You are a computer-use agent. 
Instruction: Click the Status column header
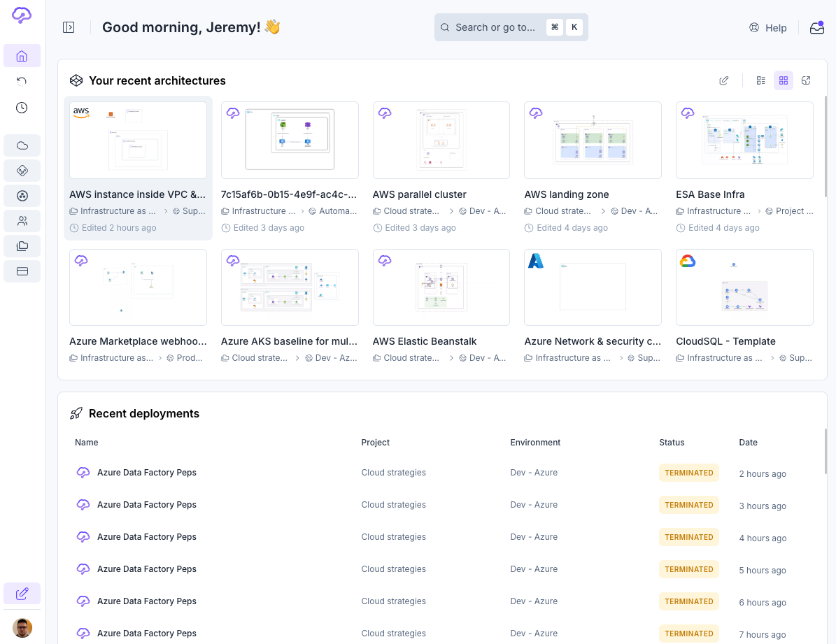coord(672,443)
